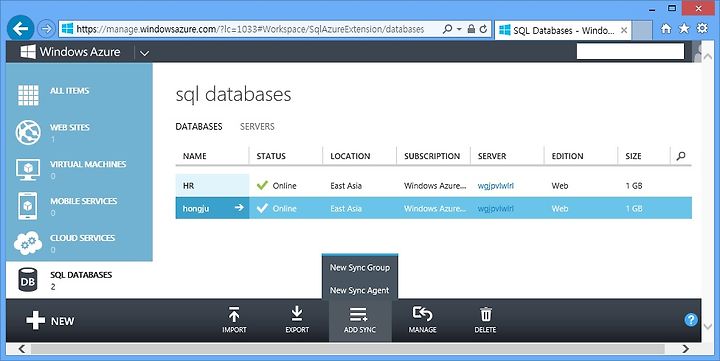
Task: Click the address bar lock icon
Action: (x=471, y=29)
